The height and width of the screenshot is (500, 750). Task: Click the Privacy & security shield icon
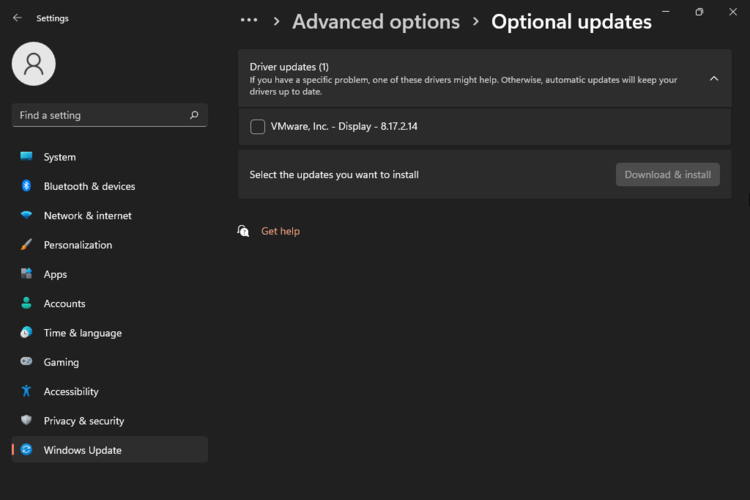click(26, 421)
